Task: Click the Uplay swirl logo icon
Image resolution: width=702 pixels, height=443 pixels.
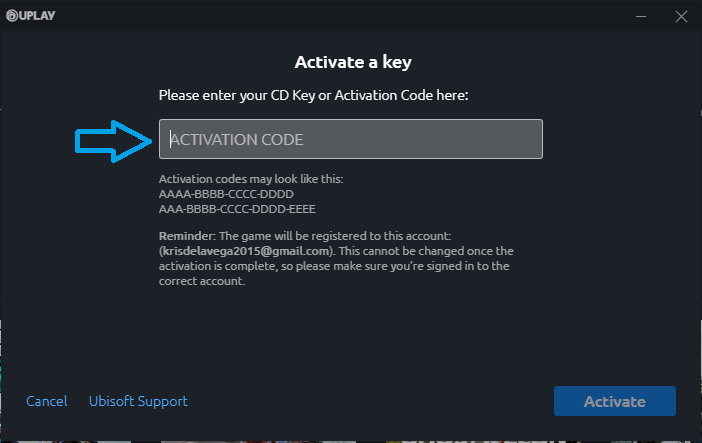Action: [x=13, y=15]
